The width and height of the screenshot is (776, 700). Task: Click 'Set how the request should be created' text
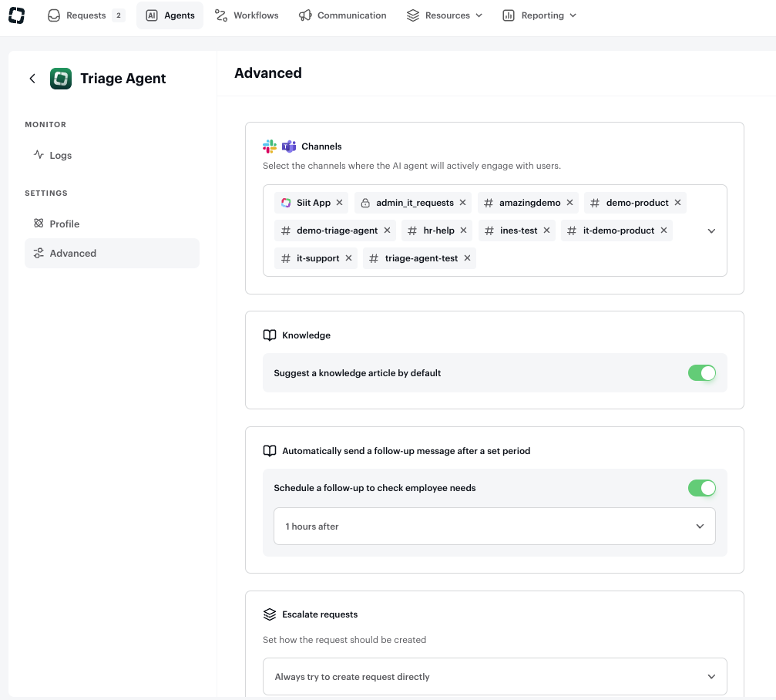[344, 640]
